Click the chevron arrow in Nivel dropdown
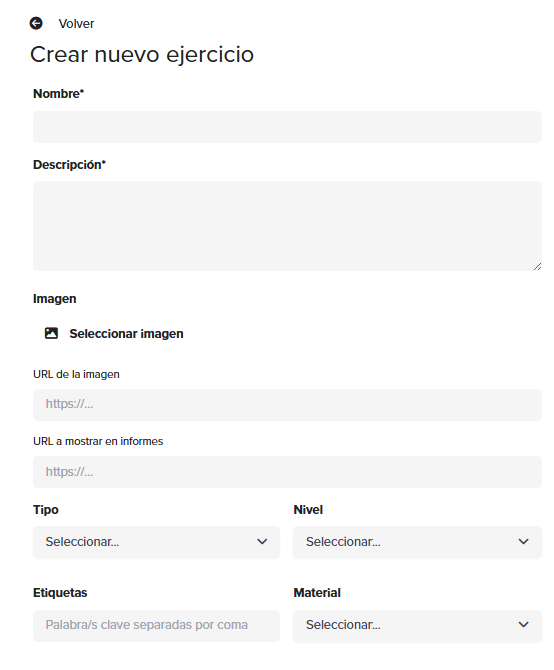Viewport: 554px width, 670px height. point(524,542)
